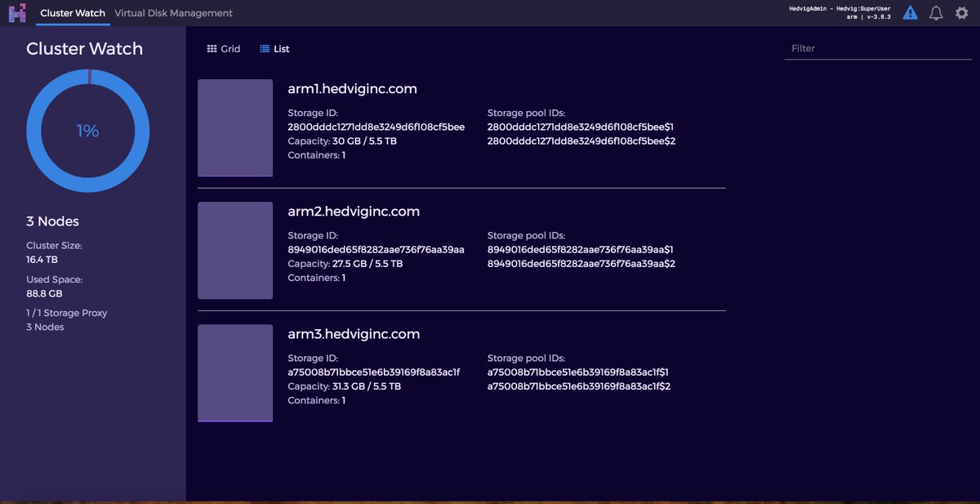Click Containers: 1 under arm1.hedviginc.com
The width and height of the screenshot is (980, 504).
pyautogui.click(x=317, y=155)
